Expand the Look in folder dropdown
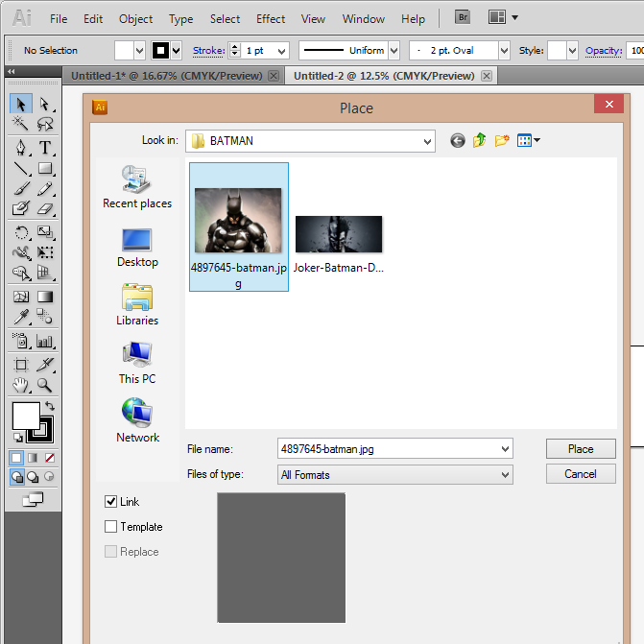Viewport: 644px width, 644px height. (427, 141)
